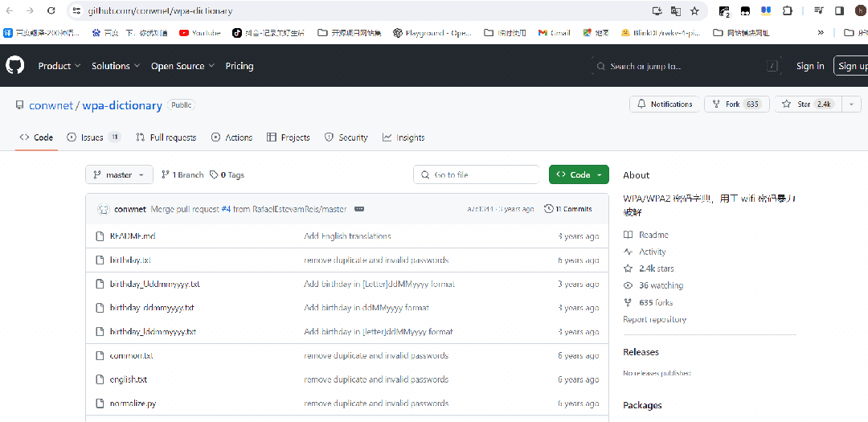Click file icon beside README.md

(x=100, y=236)
